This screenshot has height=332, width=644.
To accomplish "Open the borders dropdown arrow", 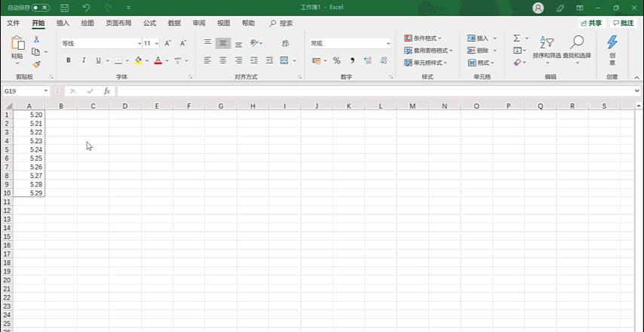I will coord(127,61).
